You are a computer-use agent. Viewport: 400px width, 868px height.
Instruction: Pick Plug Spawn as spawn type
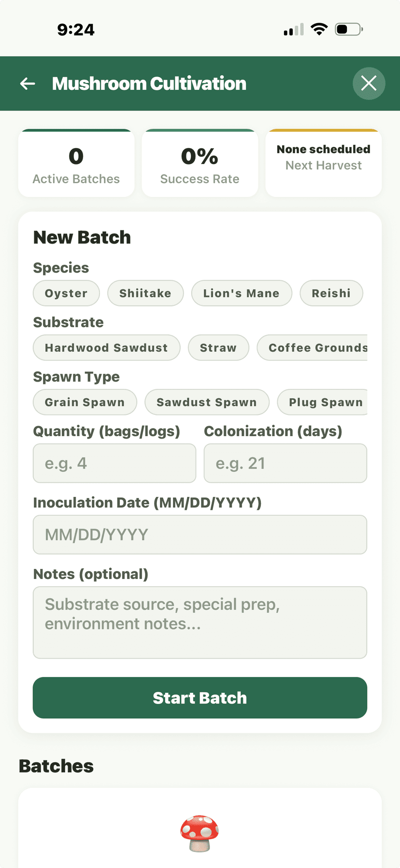coord(325,402)
